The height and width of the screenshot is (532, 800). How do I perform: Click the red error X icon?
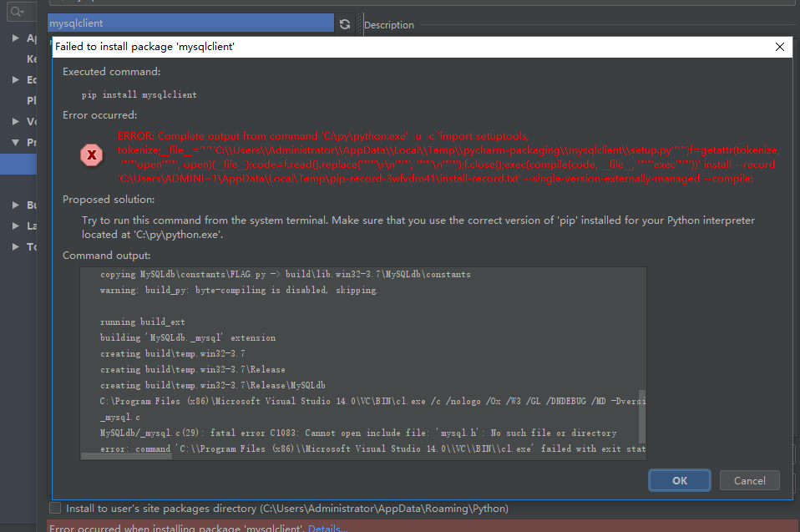point(91,155)
